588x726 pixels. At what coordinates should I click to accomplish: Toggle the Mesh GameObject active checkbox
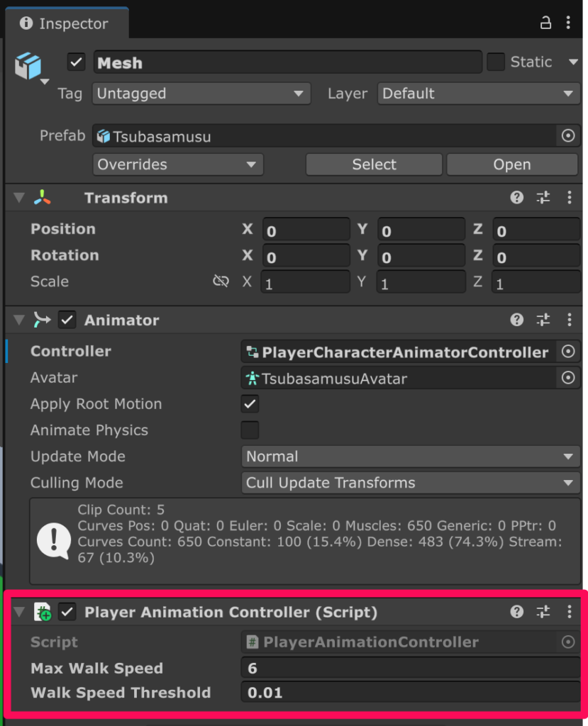coord(76,62)
